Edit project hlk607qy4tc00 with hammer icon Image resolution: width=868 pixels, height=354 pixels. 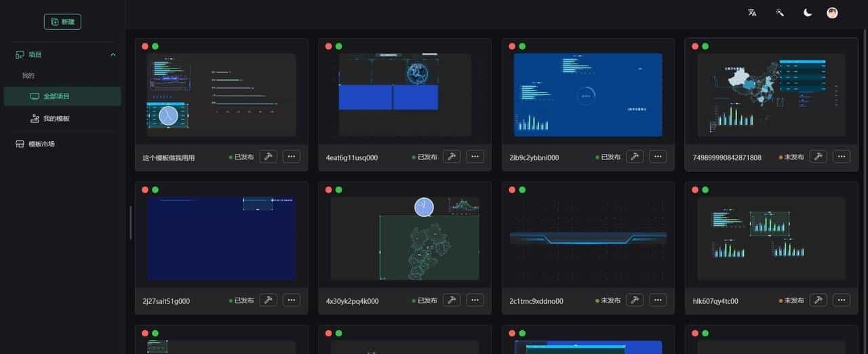(x=818, y=300)
